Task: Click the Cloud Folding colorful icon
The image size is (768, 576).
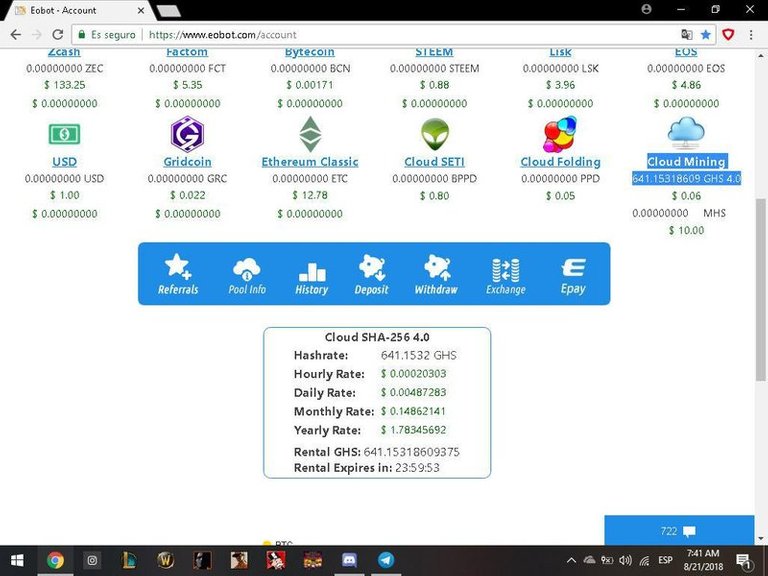Action: pyautogui.click(x=560, y=134)
